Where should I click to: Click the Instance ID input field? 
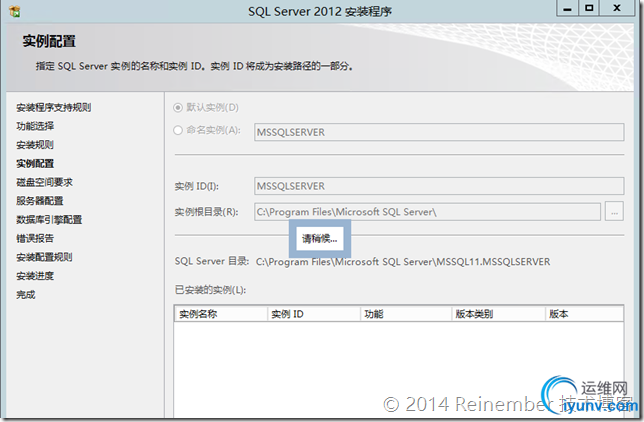coord(439,186)
